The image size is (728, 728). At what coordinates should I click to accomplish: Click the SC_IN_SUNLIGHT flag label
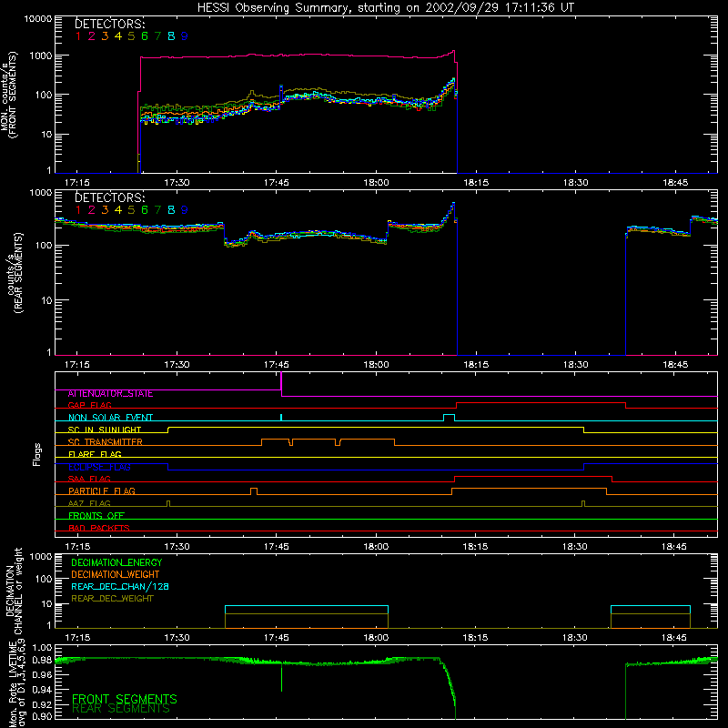[105, 430]
